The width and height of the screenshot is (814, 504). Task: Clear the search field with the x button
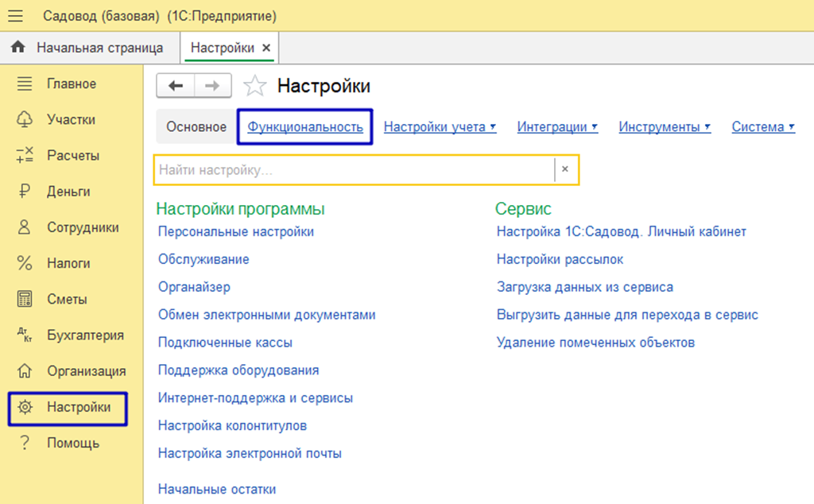pyautogui.click(x=565, y=169)
